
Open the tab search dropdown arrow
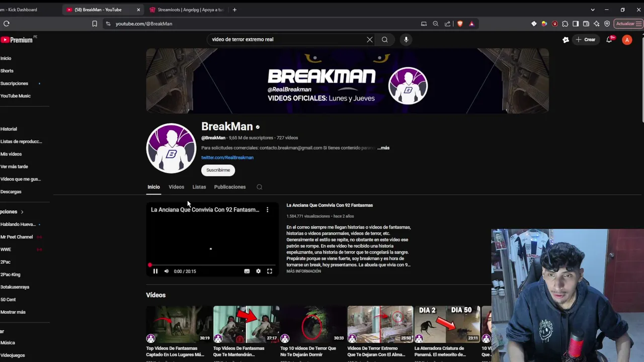click(x=593, y=10)
